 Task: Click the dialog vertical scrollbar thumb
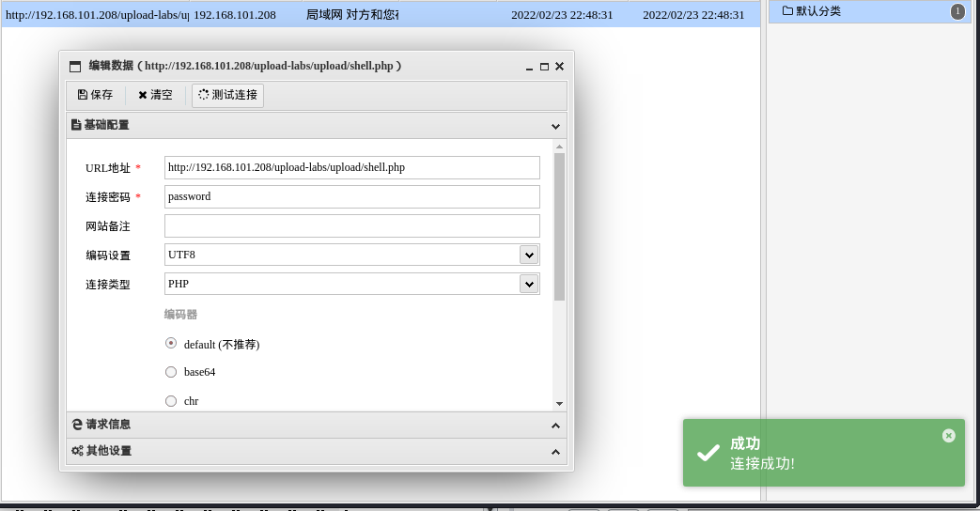tap(559, 226)
